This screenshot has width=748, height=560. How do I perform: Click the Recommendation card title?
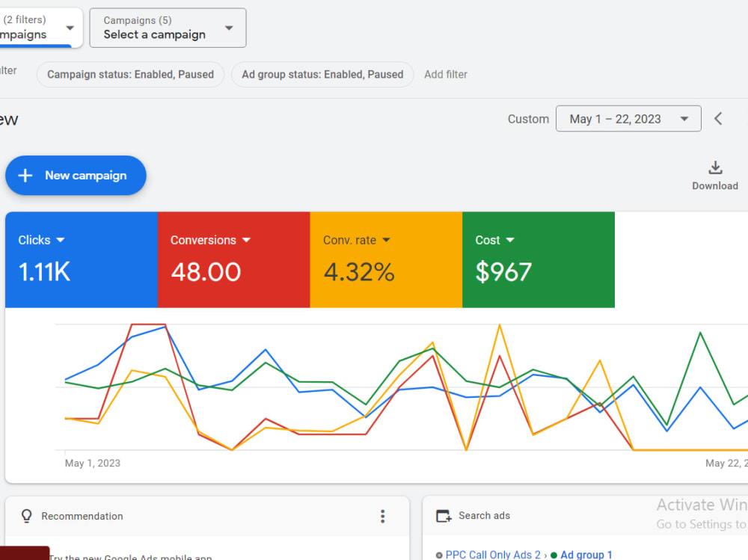coord(82,516)
